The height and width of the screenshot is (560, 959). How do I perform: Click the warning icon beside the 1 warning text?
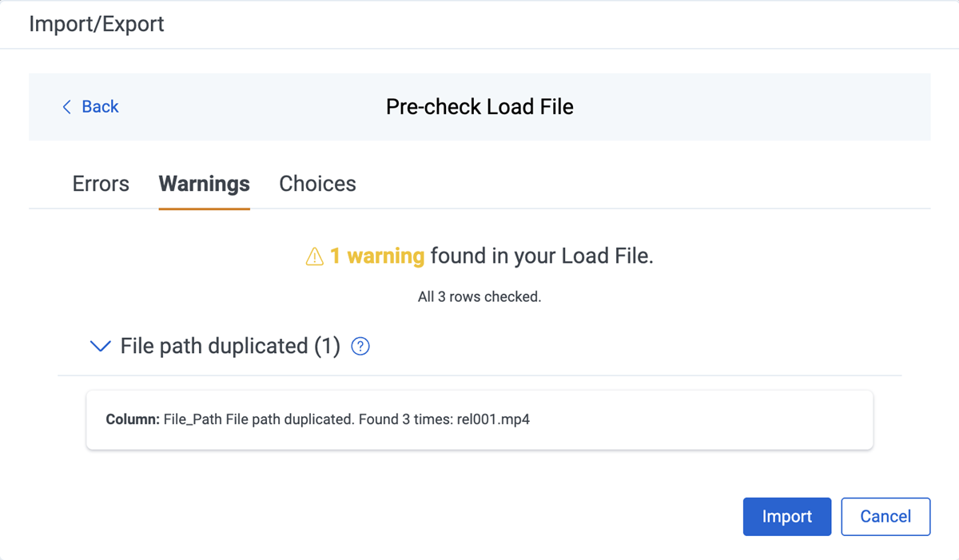(x=315, y=256)
